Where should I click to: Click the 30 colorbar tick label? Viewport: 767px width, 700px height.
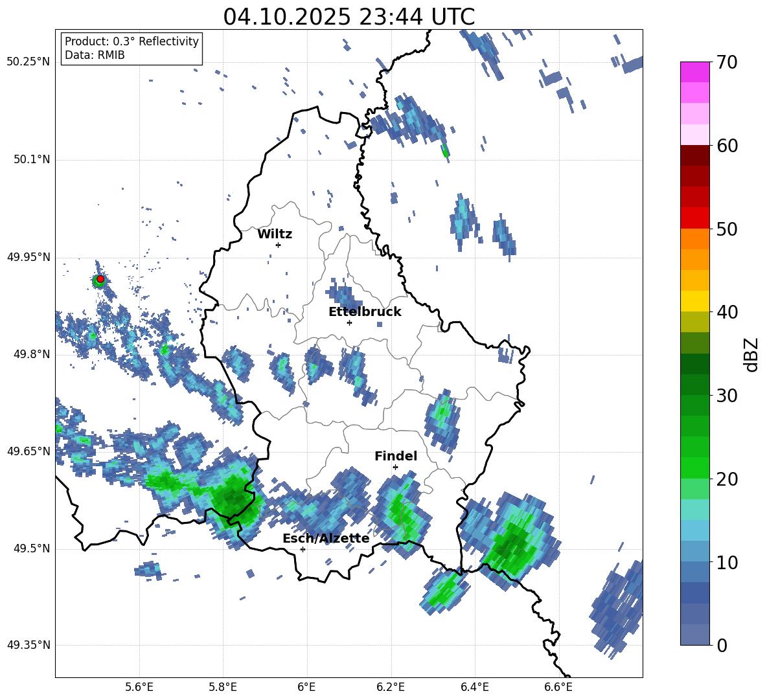pyautogui.click(x=727, y=396)
